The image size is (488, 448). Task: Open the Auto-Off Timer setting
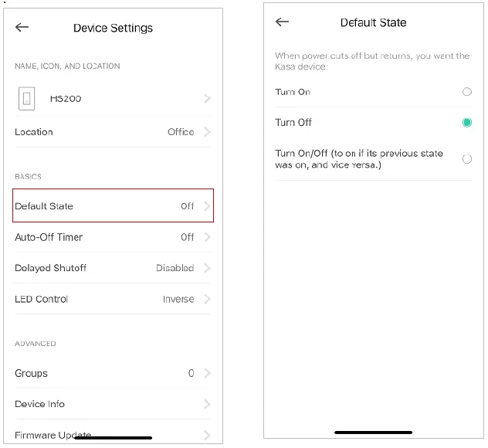49,237
